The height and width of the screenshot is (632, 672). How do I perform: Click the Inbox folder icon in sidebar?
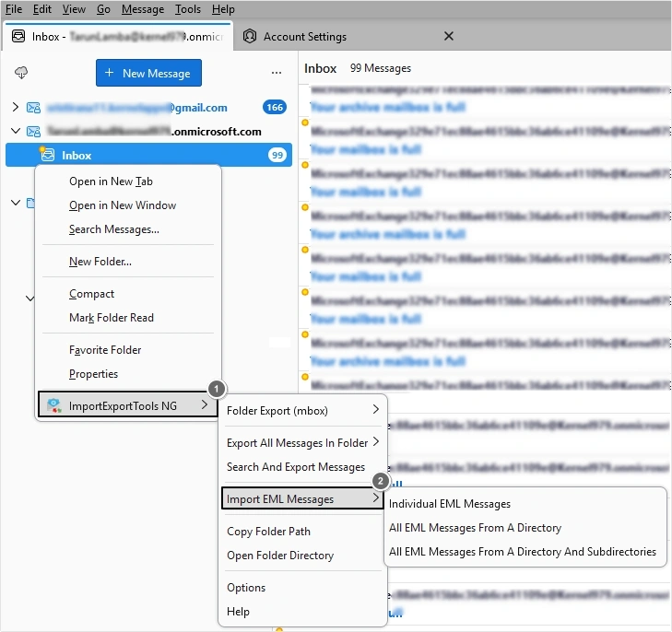click(x=47, y=154)
